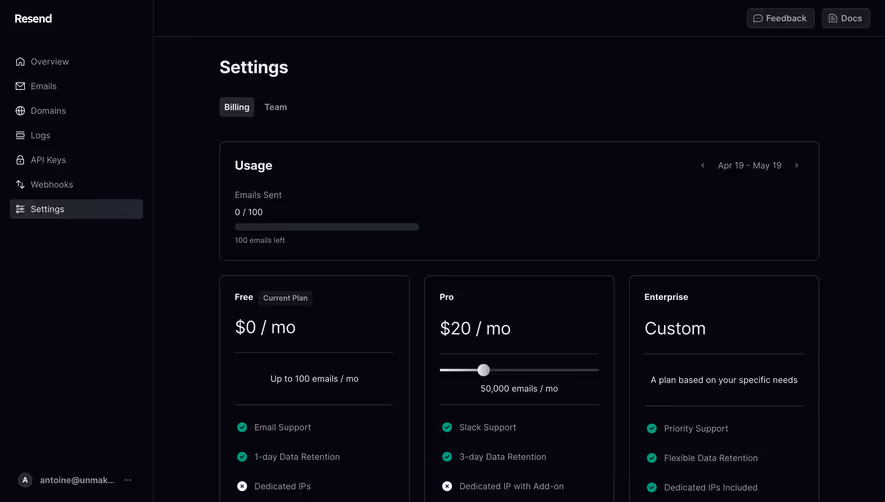
Task: Click A plan based on your specific needs
Action: coord(724,380)
